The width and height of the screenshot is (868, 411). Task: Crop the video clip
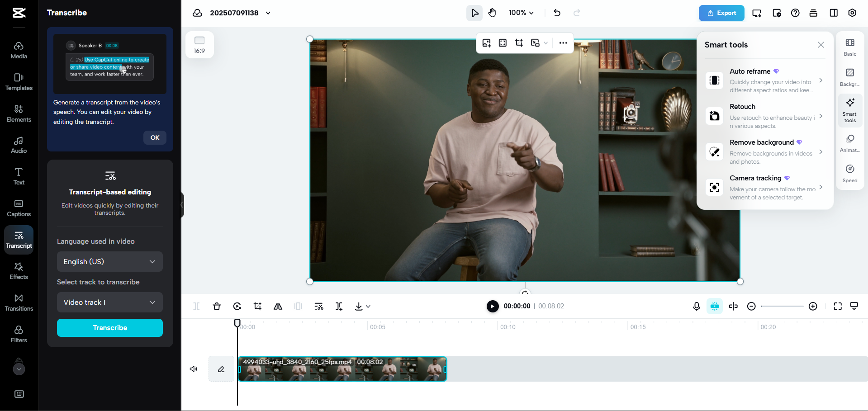click(257, 306)
